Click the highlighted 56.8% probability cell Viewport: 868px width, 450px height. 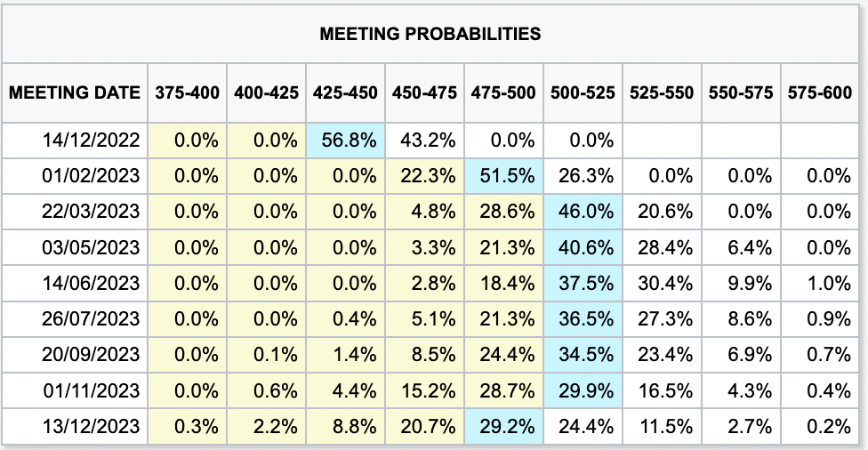click(345, 141)
